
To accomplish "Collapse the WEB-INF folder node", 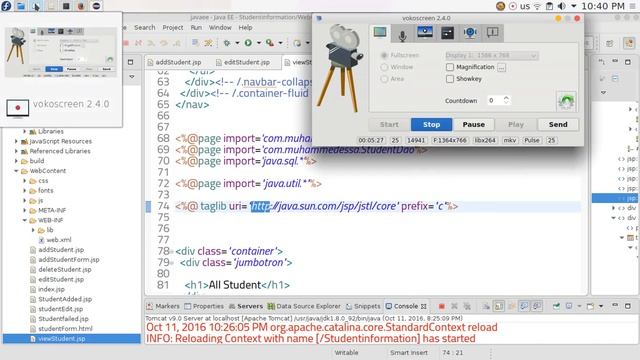I will pos(24,220).
